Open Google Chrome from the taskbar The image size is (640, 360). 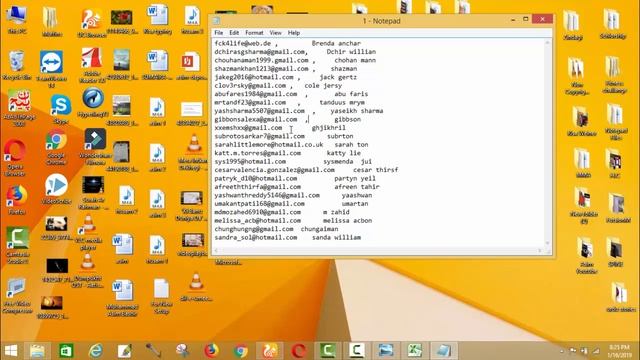240,351
